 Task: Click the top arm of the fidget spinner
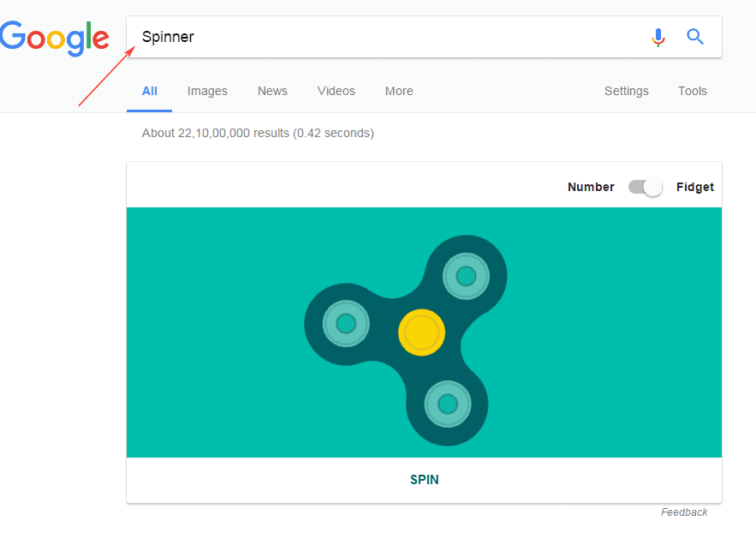tap(466, 276)
